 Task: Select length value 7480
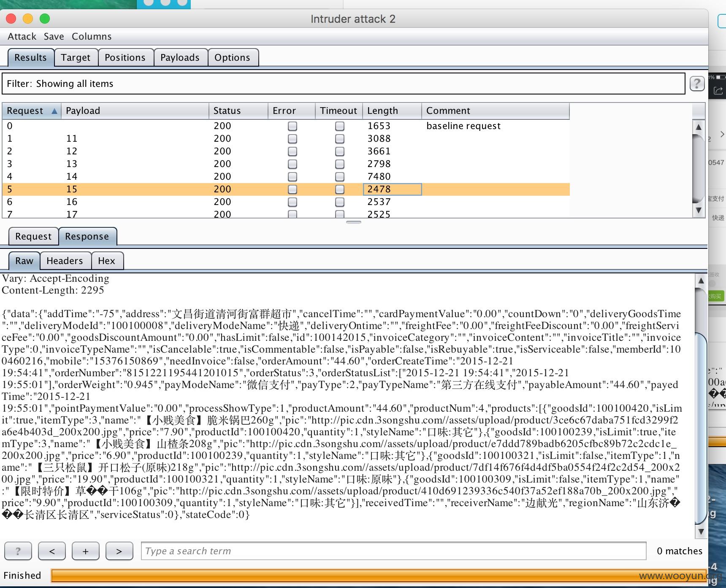379,177
